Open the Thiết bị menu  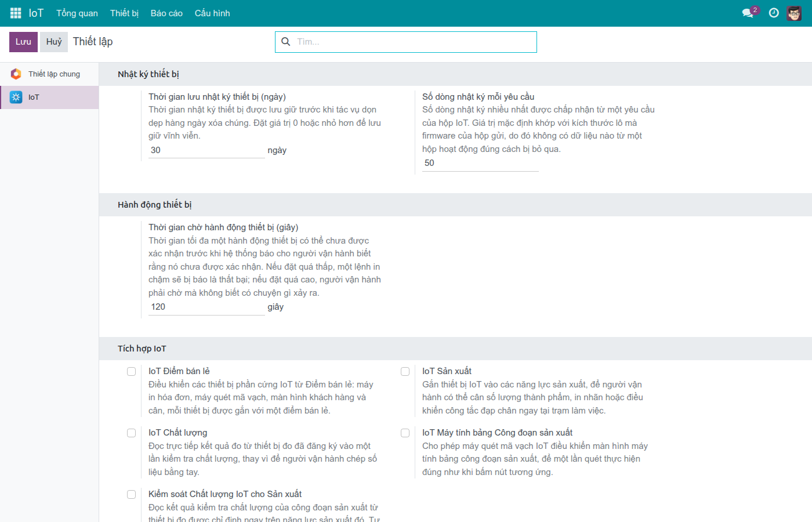pos(124,13)
